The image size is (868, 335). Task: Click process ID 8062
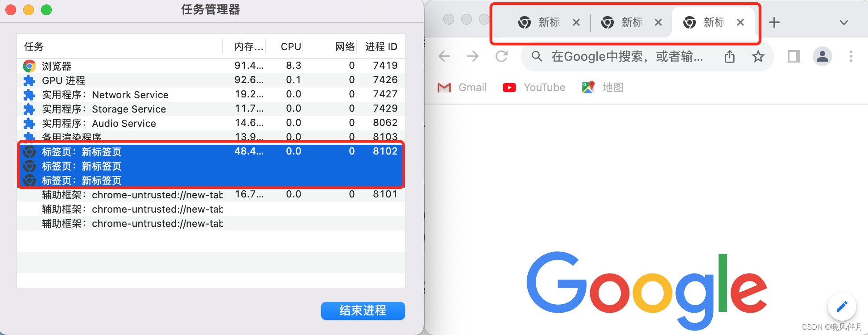coord(385,123)
